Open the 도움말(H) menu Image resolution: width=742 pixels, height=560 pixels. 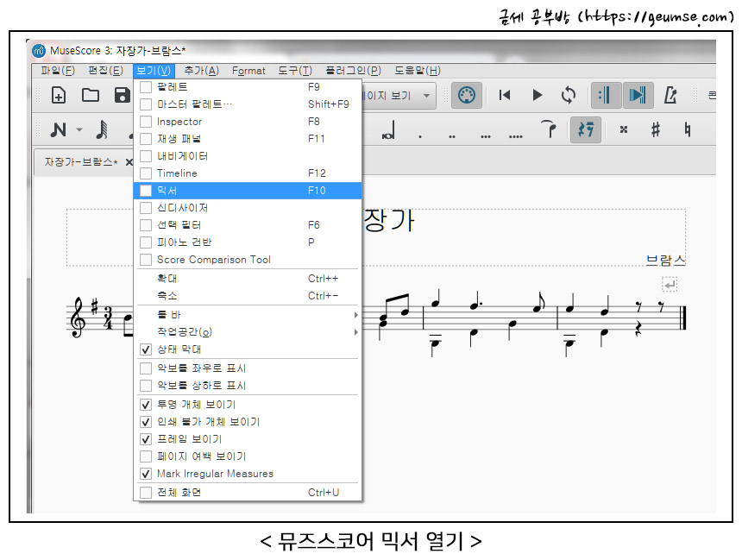click(x=418, y=71)
